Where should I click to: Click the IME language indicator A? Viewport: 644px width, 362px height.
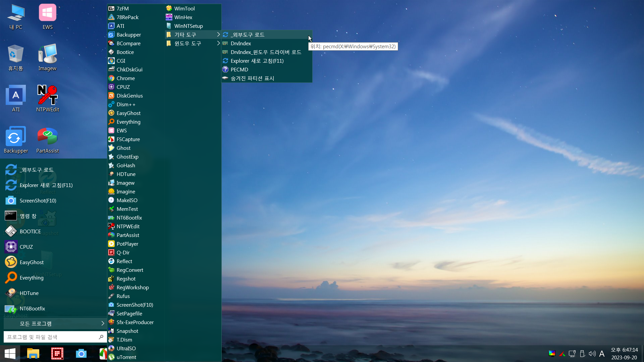click(x=602, y=354)
